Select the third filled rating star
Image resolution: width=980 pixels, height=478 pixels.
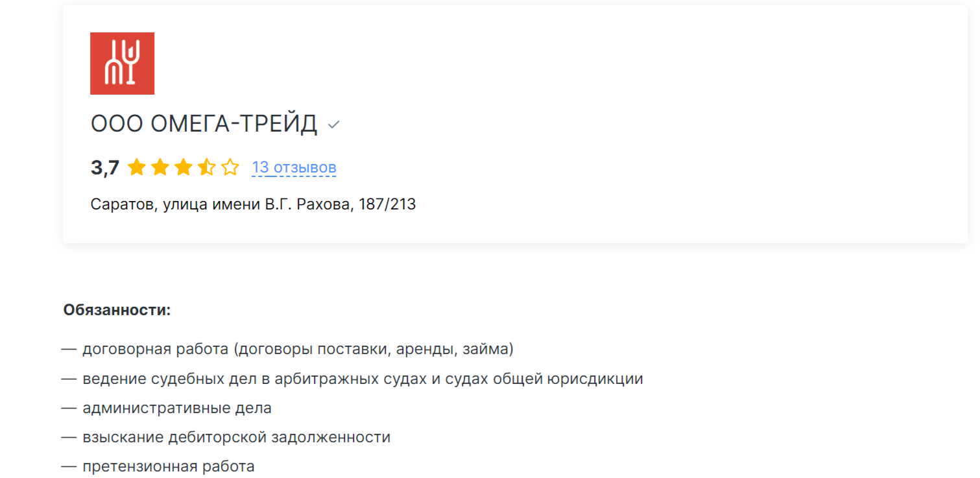pos(184,168)
